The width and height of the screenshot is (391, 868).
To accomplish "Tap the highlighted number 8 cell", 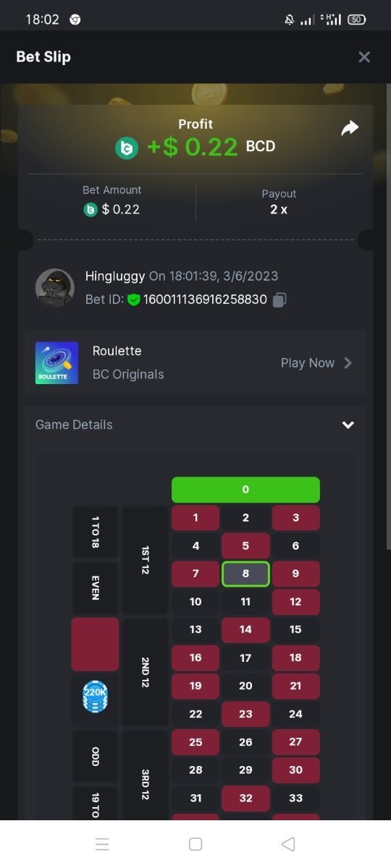I will (x=245, y=574).
